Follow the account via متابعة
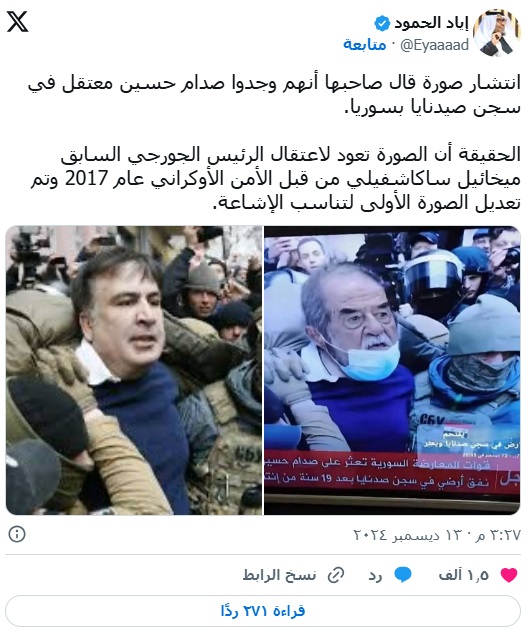Screen dimensions: 530x638 [365, 45]
